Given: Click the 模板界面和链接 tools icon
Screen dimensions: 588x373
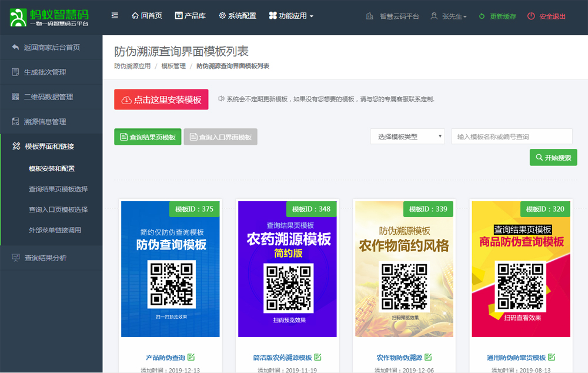Looking at the screenshot, I should pos(16,146).
